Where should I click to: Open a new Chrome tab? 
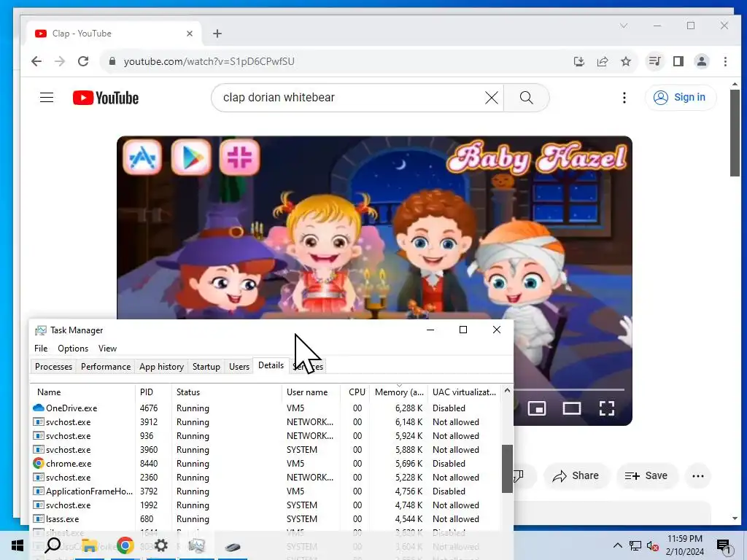coord(217,34)
